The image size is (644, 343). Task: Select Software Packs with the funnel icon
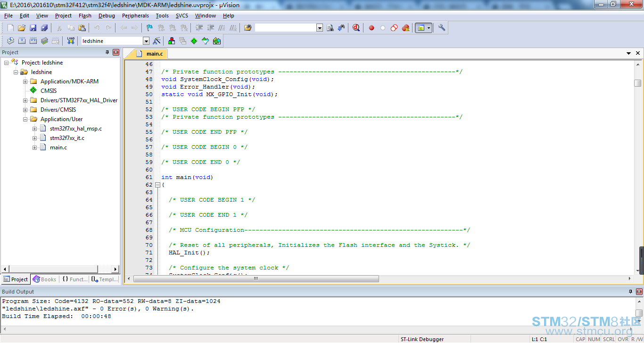click(206, 41)
